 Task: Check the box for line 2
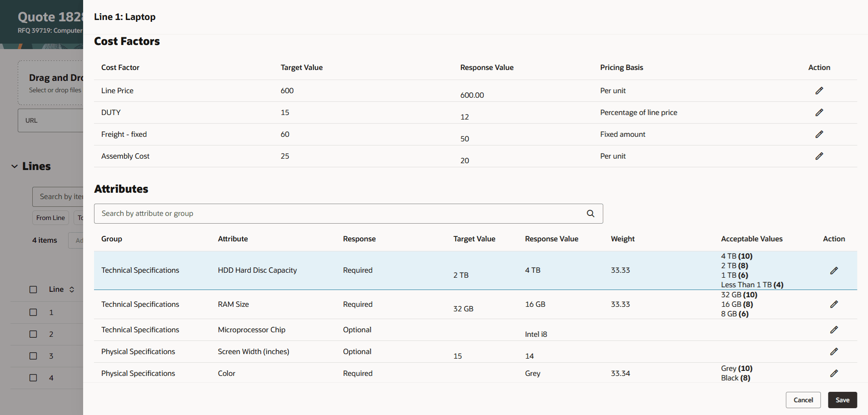33,334
